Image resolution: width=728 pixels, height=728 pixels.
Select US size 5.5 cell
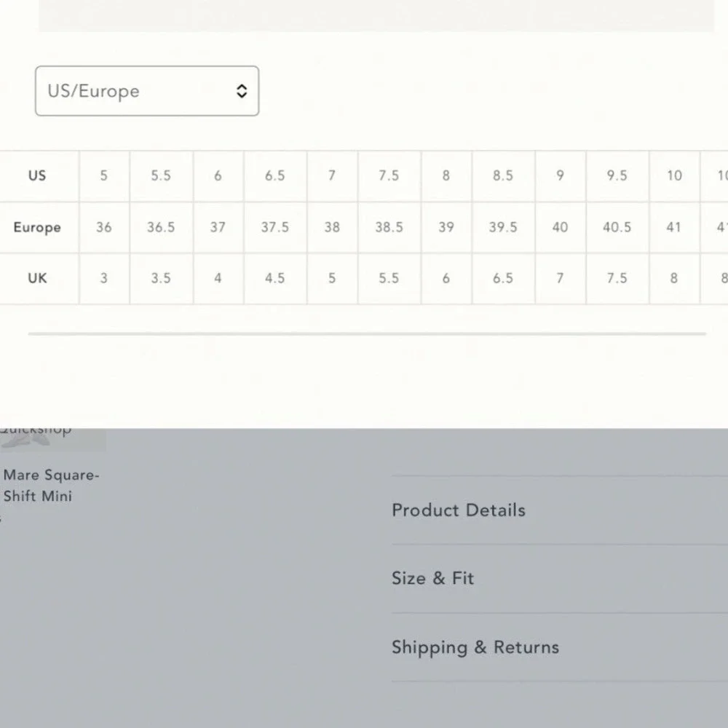click(x=161, y=176)
